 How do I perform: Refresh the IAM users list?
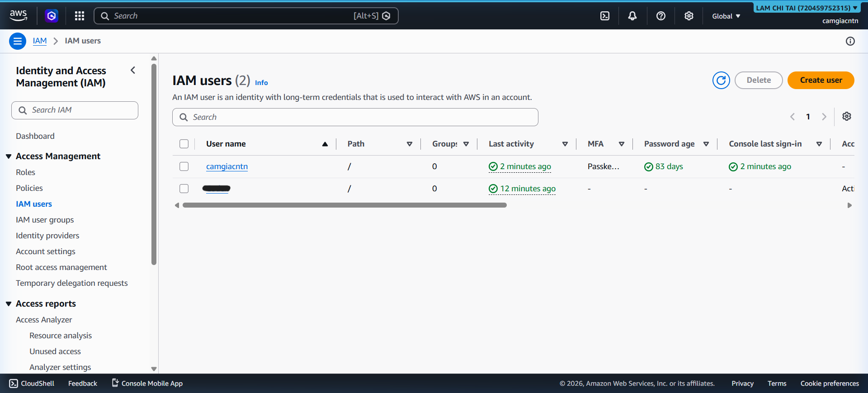[x=721, y=80]
